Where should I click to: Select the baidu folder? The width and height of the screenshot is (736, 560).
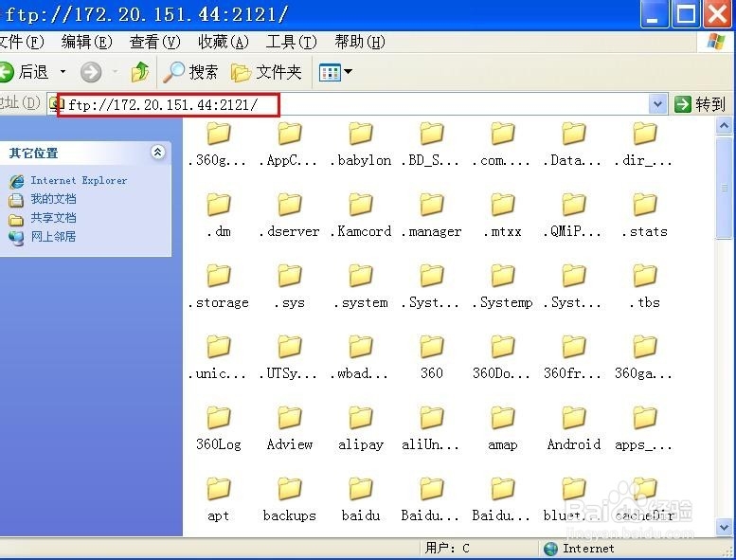(x=361, y=499)
